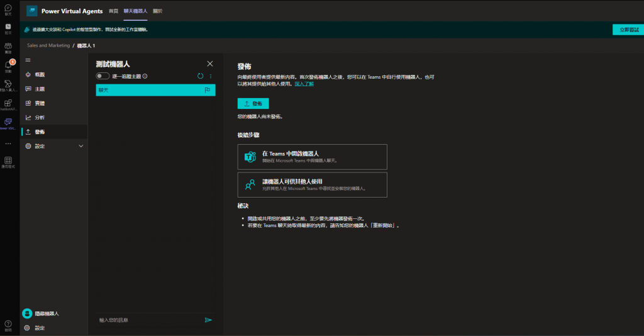The image size is (644, 336).
Task: Click the teal 發佈 publish button
Action: (x=253, y=104)
